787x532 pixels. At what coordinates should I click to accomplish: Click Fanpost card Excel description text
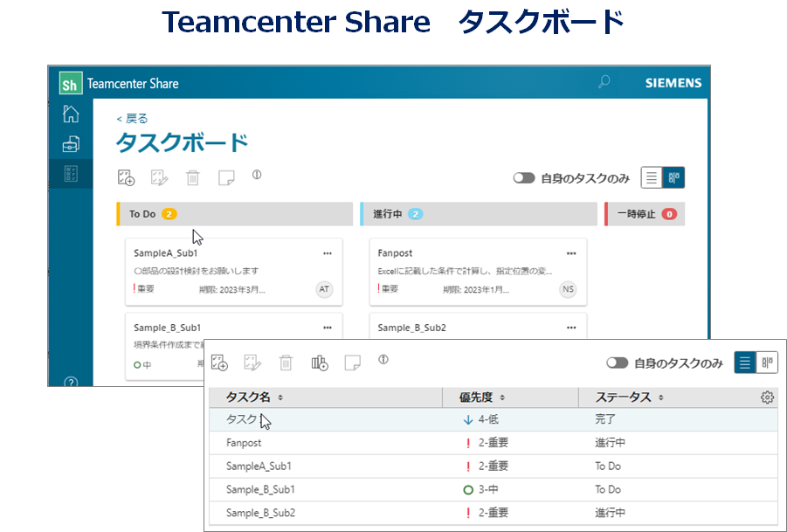coord(465,272)
